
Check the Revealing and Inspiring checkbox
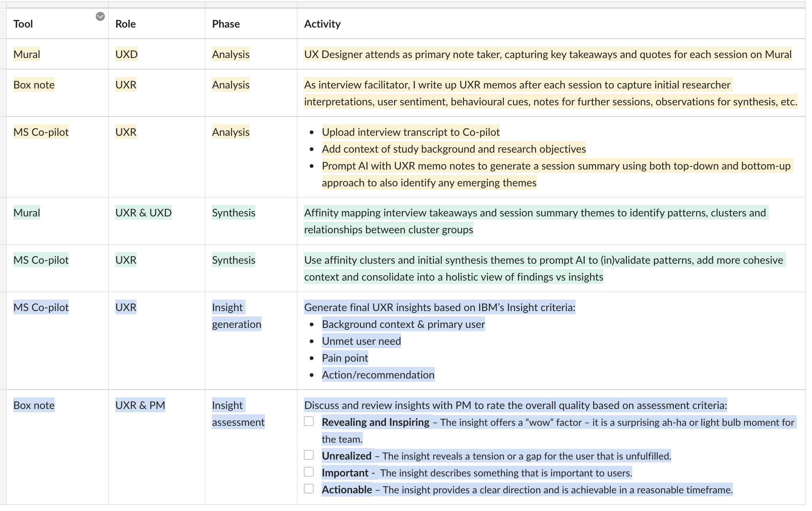(x=309, y=421)
